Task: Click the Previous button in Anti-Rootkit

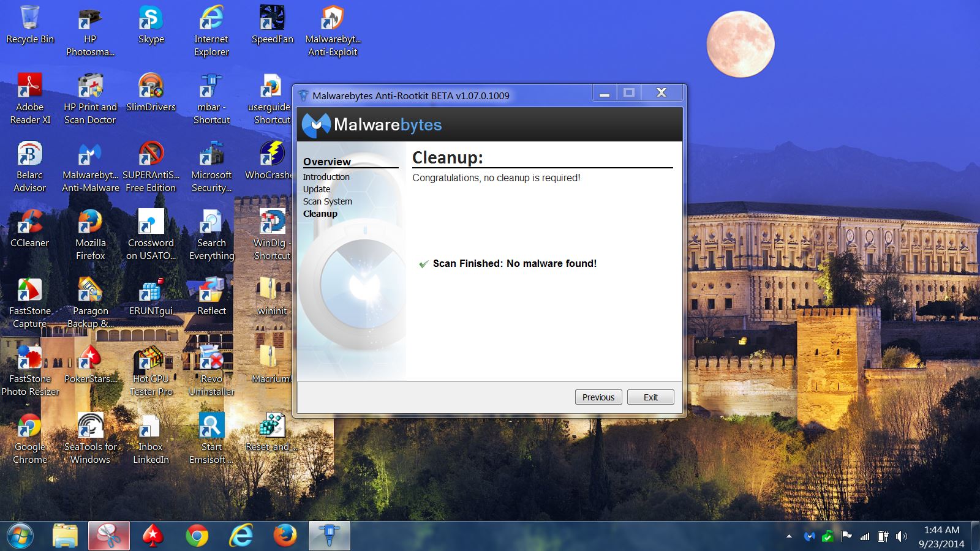Action: point(598,397)
